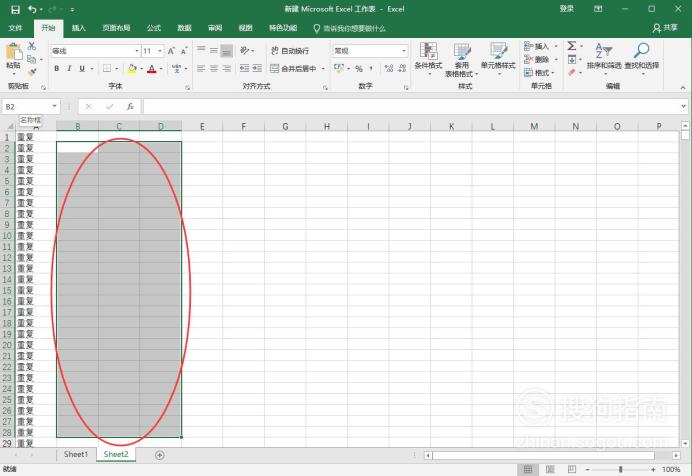Adjust the zoom slider handle
The height and width of the screenshot is (476, 692).
click(x=621, y=469)
